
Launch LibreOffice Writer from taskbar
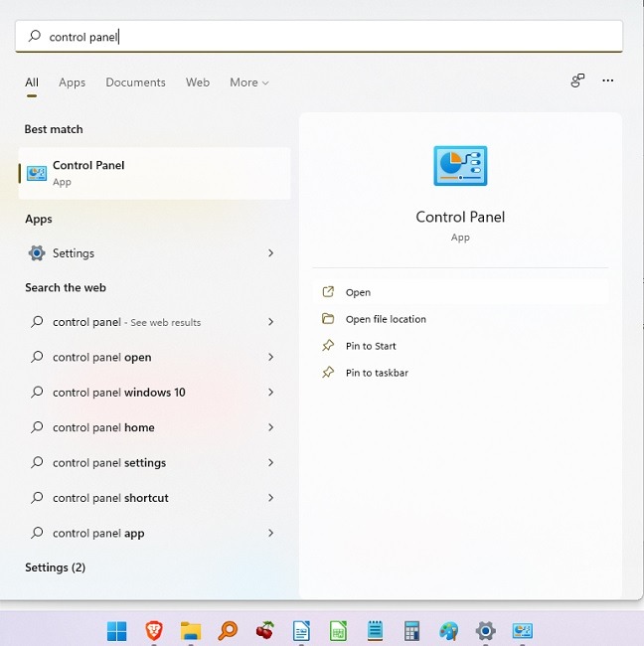click(x=301, y=631)
